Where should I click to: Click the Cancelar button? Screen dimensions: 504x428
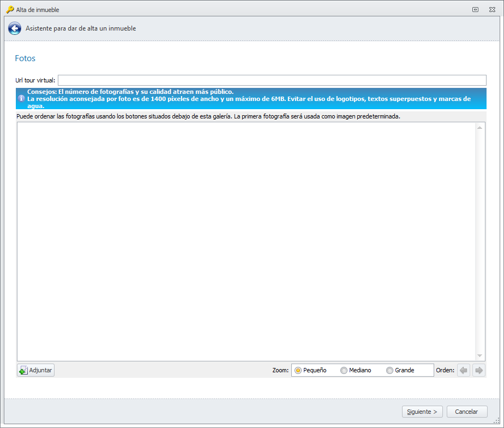[x=467, y=412]
